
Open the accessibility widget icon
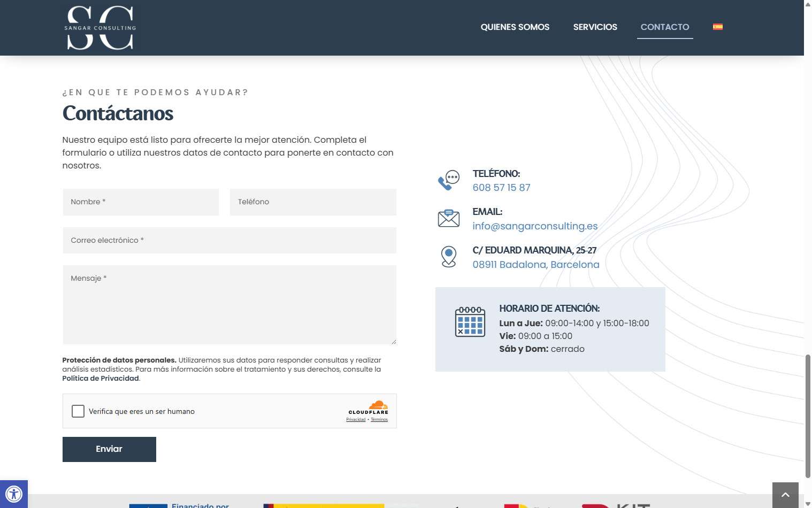[14, 494]
